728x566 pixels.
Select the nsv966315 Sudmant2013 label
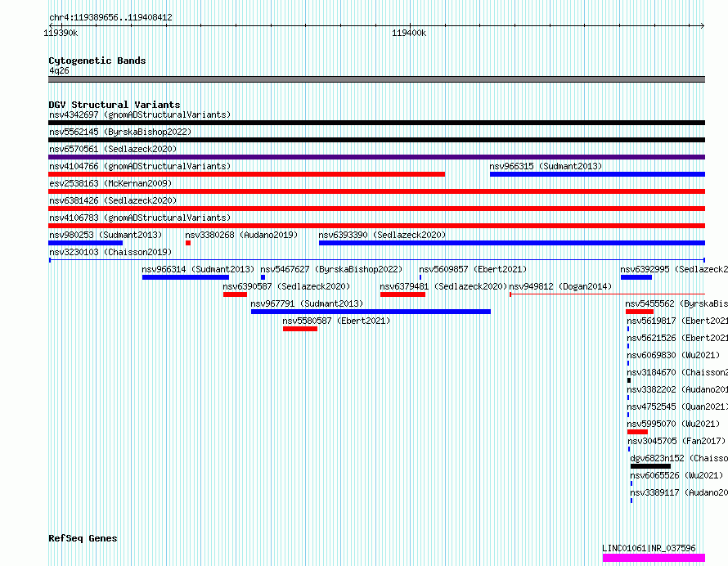[x=546, y=166]
